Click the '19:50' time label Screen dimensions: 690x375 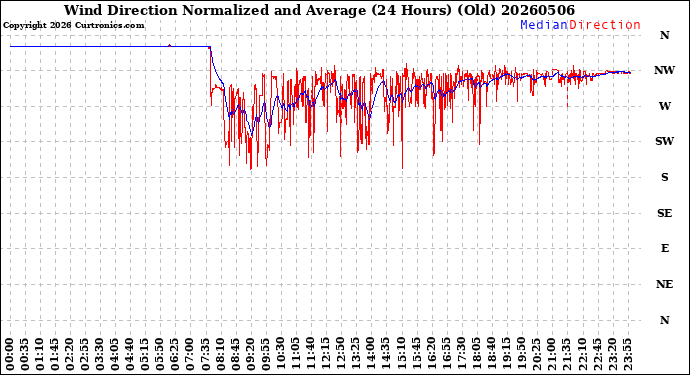click(521, 355)
